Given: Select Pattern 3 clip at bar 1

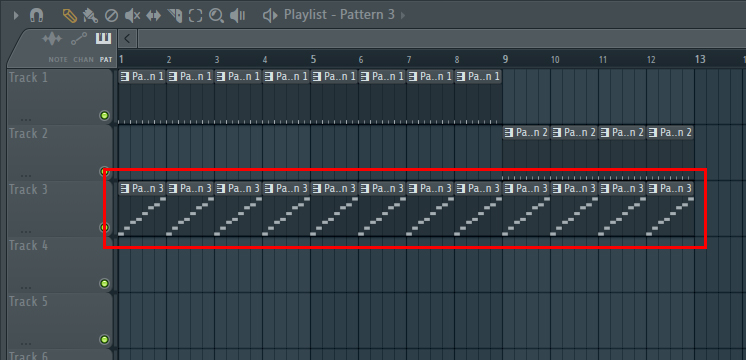Looking at the screenshot, I should [x=142, y=209].
